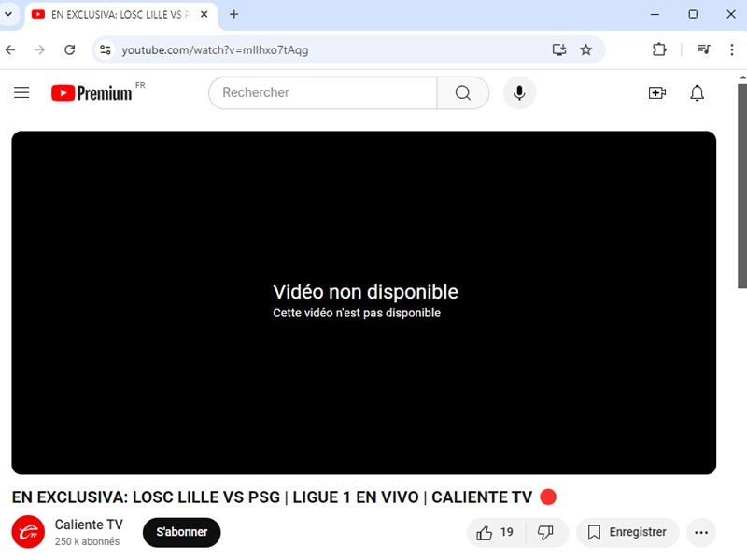The width and height of the screenshot is (747, 560).
Task: Open the browser extensions puzzle icon
Action: [659, 49]
